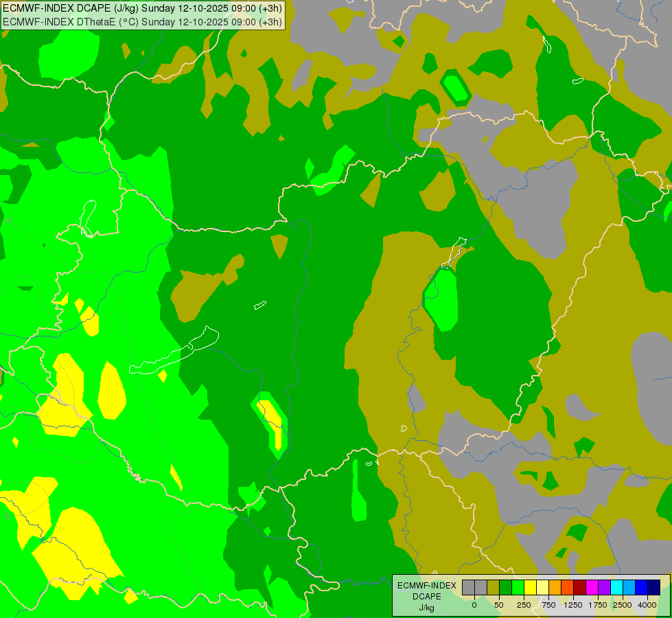Click the legend value 750
The height and width of the screenshot is (618, 672).
[x=548, y=605]
